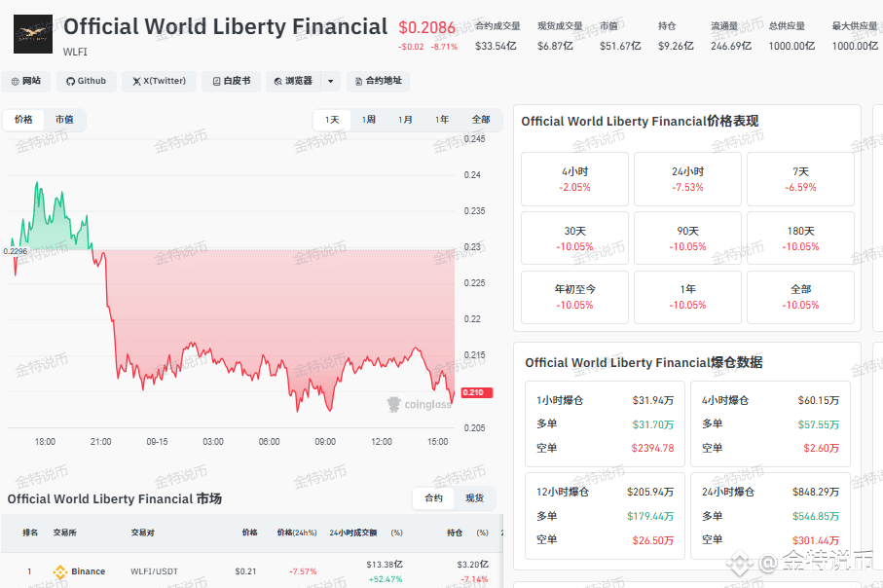Image resolution: width=883 pixels, height=588 pixels.
Task: Click the Binance open interest $3.20亿
Action: pyautogui.click(x=472, y=565)
